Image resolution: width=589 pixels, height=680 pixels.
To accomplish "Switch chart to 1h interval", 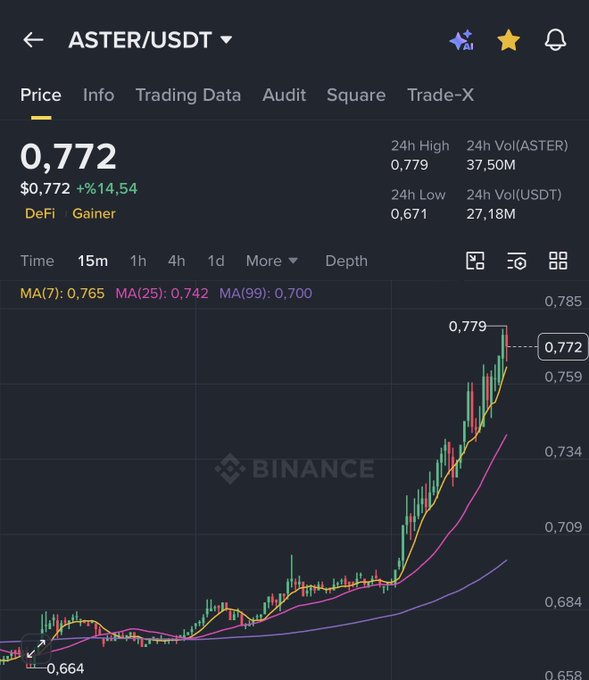I will 138,261.
